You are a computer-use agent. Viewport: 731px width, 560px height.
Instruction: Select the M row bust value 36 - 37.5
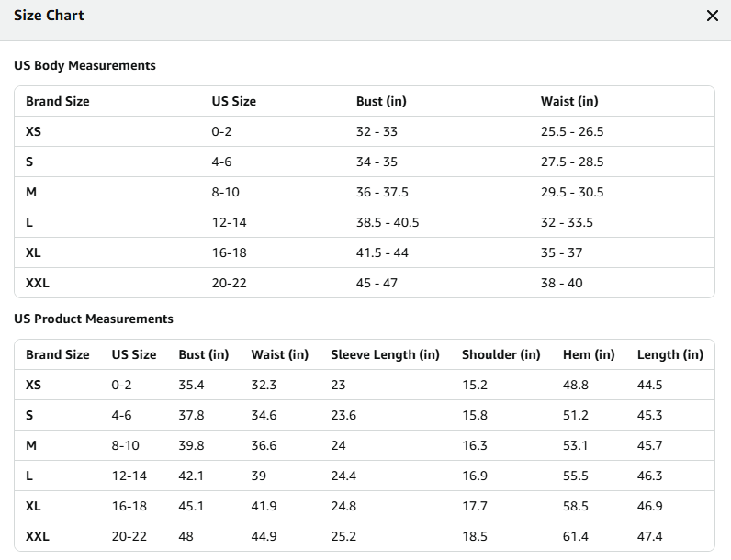click(382, 192)
